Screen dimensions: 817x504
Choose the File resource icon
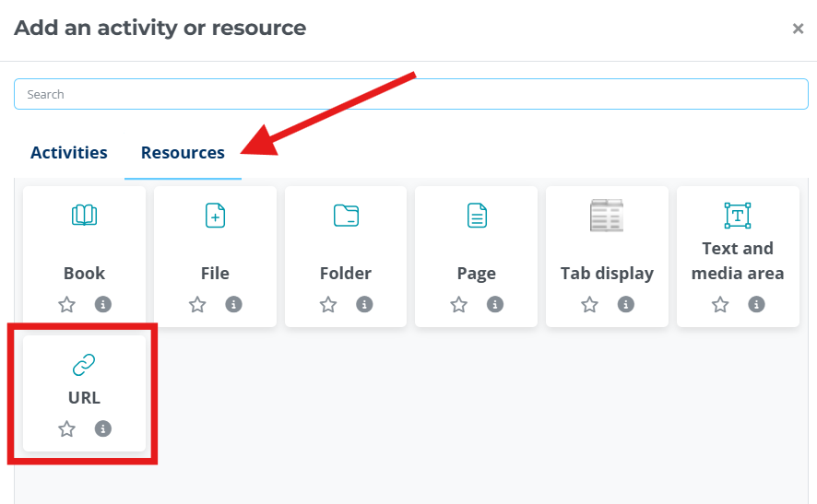215,215
